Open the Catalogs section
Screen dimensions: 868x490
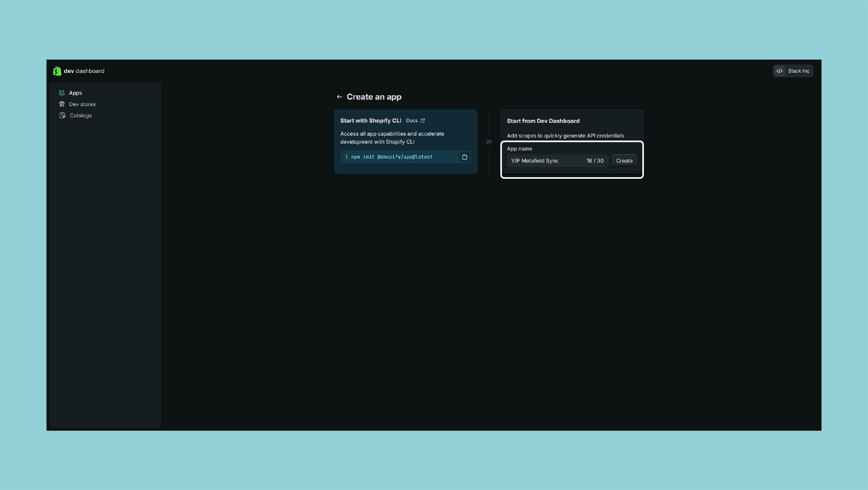[x=81, y=115]
